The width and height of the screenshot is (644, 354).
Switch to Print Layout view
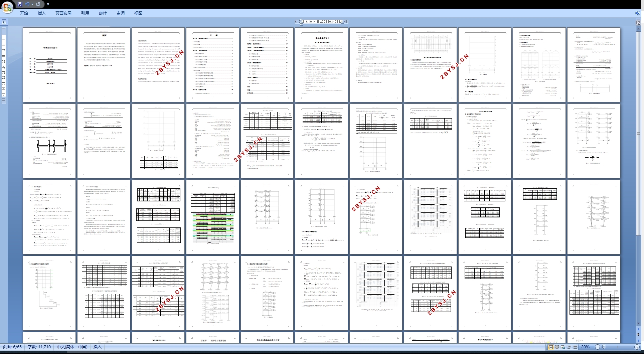click(551, 347)
